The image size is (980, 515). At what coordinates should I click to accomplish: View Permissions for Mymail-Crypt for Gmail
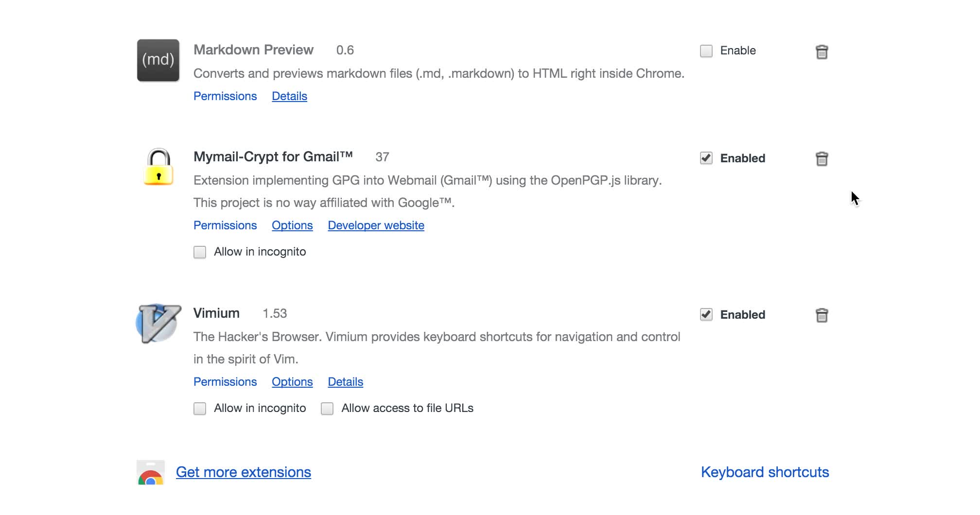click(x=225, y=225)
